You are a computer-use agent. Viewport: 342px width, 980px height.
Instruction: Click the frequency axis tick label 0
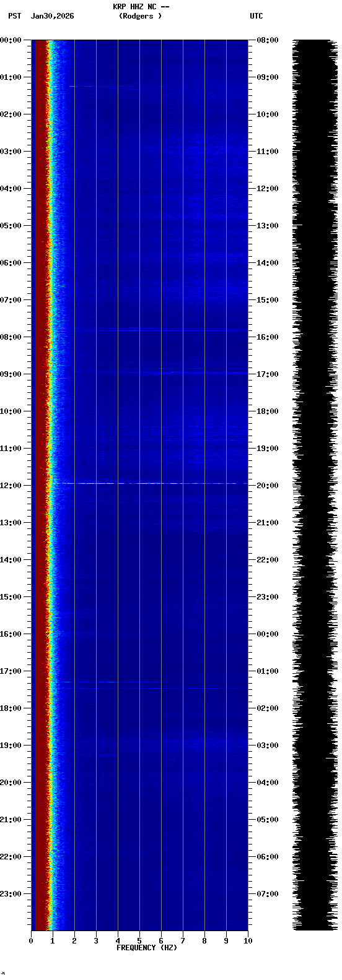pos(31,941)
